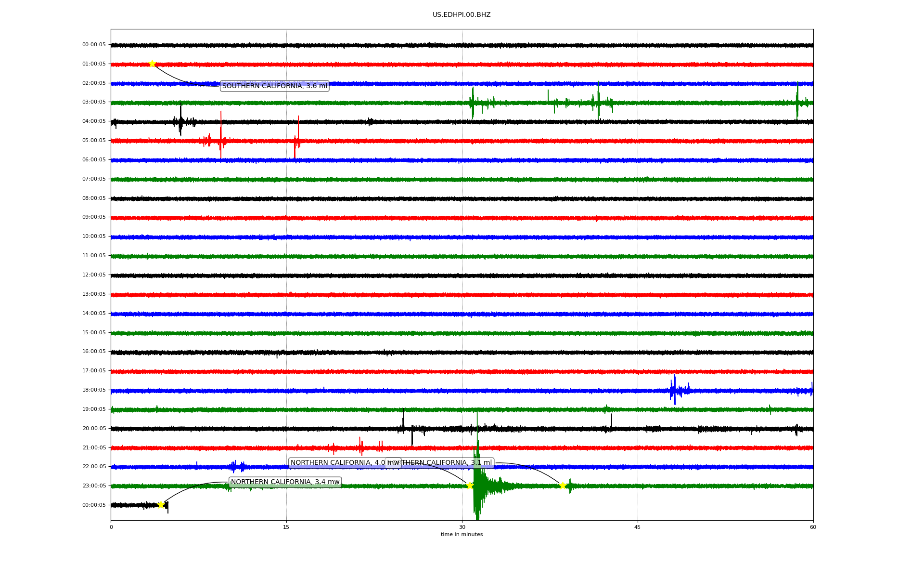
Task: Select the Northern California 3.4 mw label
Action: 285,482
